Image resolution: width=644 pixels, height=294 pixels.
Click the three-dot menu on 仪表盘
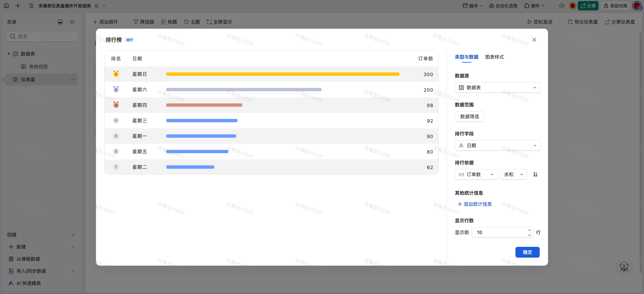[73, 79]
